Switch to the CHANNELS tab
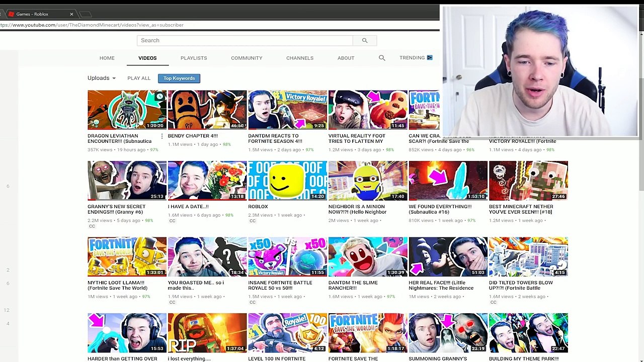Viewport: 644px width, 362px height. click(300, 58)
